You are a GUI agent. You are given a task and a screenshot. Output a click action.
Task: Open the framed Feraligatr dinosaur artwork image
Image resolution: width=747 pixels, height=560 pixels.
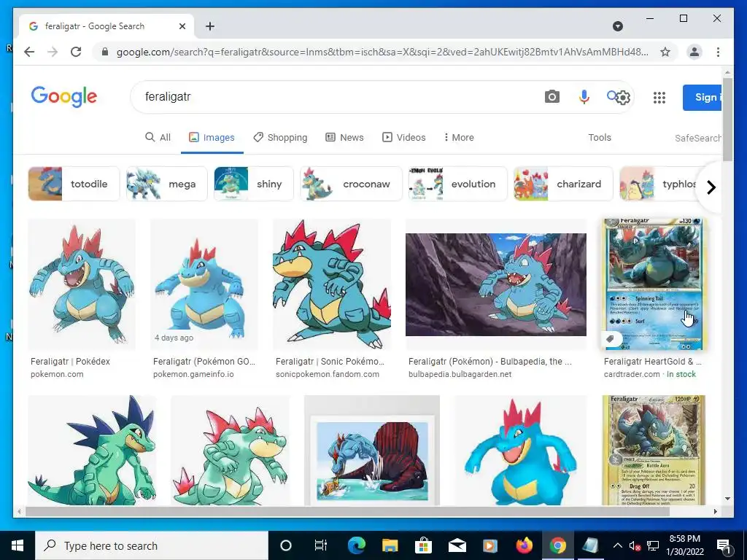click(372, 450)
